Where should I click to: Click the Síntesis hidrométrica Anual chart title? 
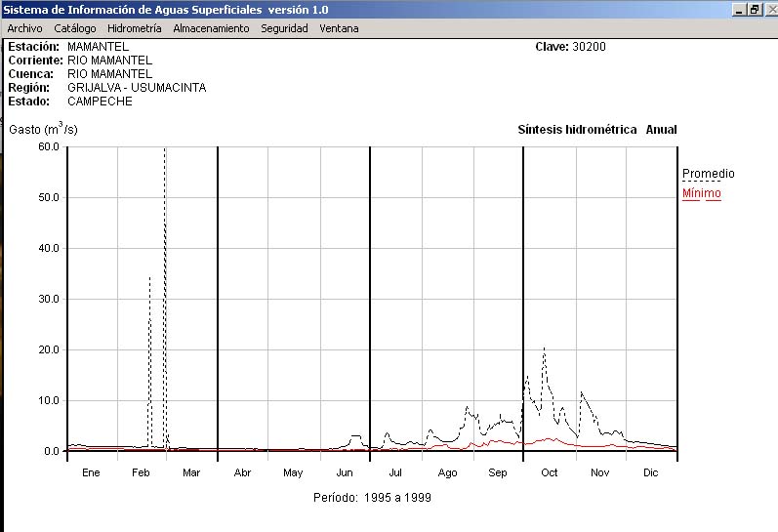(596, 130)
